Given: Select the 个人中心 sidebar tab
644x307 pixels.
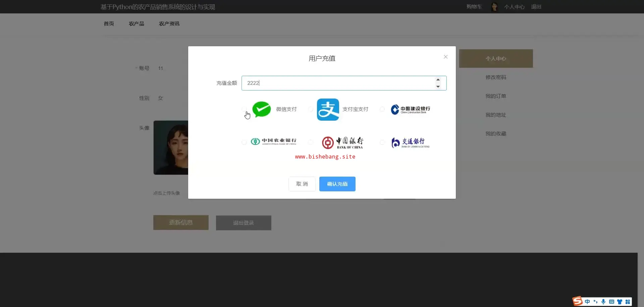Looking at the screenshot, I should tap(496, 59).
